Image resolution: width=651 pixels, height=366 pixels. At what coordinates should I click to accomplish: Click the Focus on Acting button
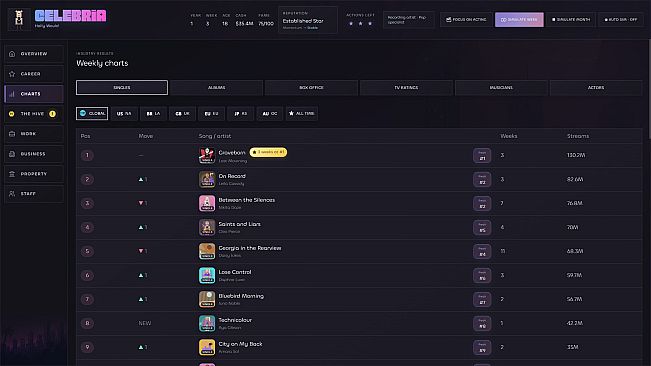click(466, 20)
